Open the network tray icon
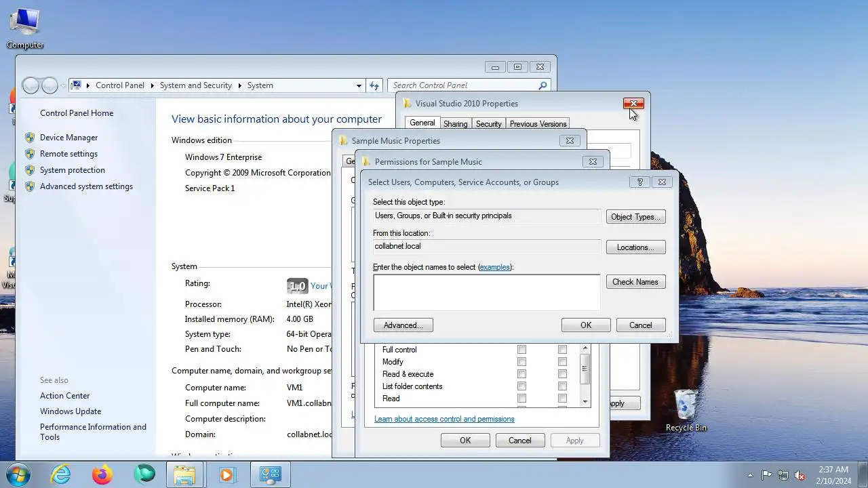The width and height of the screenshot is (868, 488). pos(783,475)
